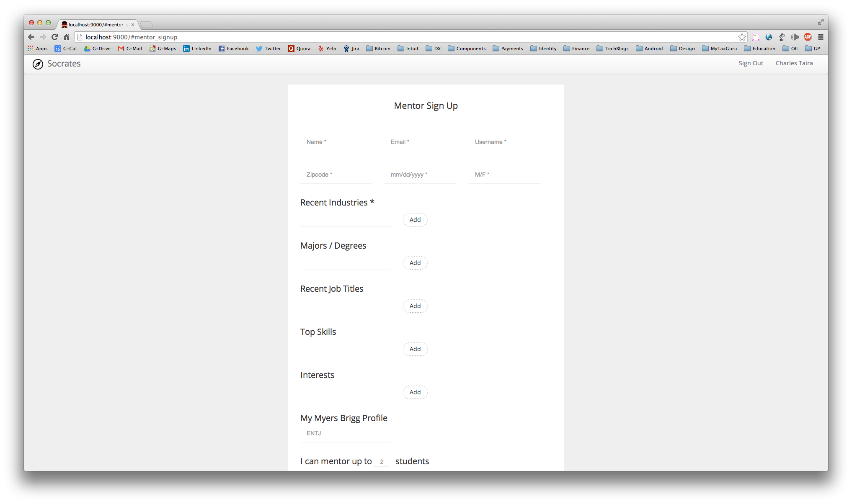Click the Socrates compass logo icon
This screenshot has width=852, height=504.
point(38,64)
